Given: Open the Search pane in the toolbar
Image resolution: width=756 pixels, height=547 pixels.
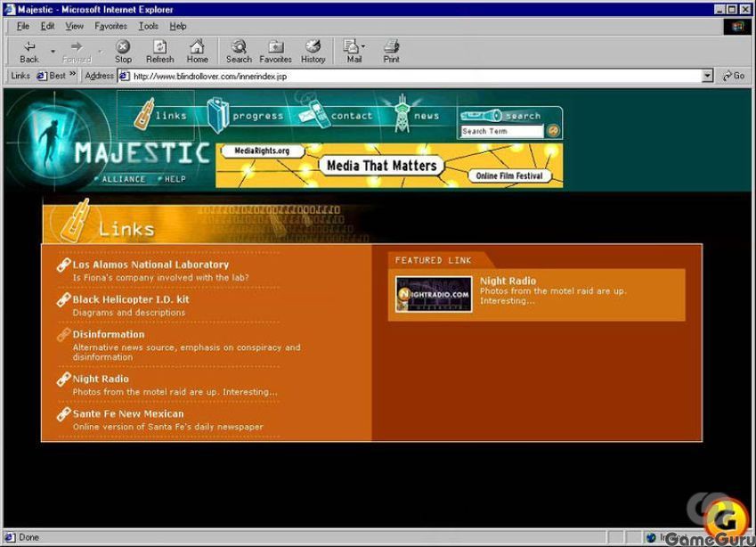Looking at the screenshot, I should 239,52.
